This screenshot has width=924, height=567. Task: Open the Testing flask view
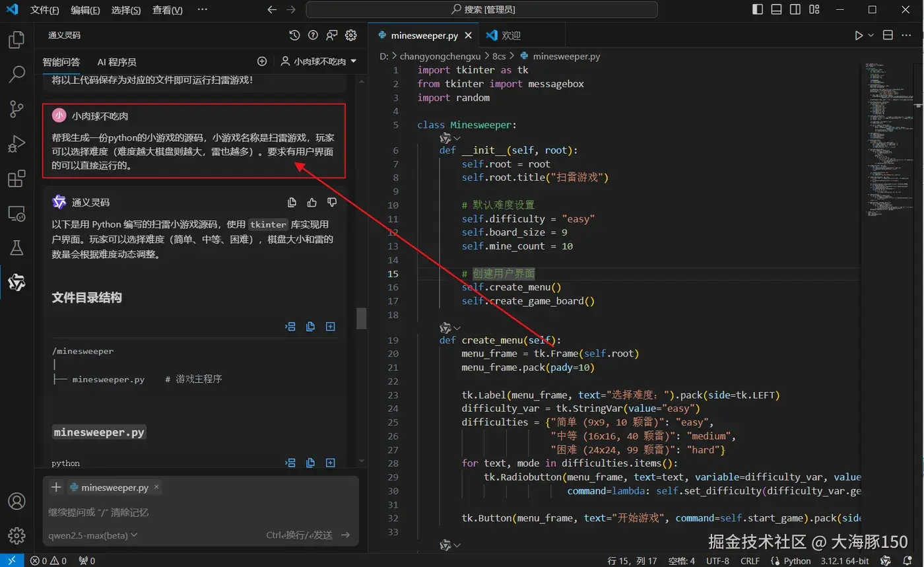click(x=16, y=248)
